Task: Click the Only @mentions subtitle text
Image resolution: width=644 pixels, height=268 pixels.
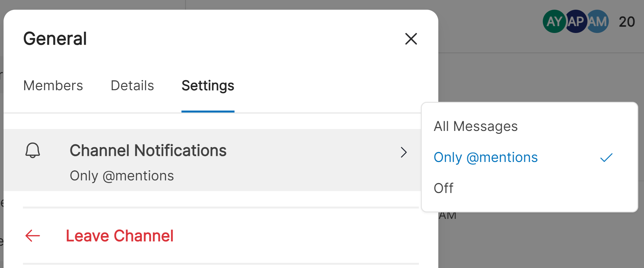Action: coord(122,176)
